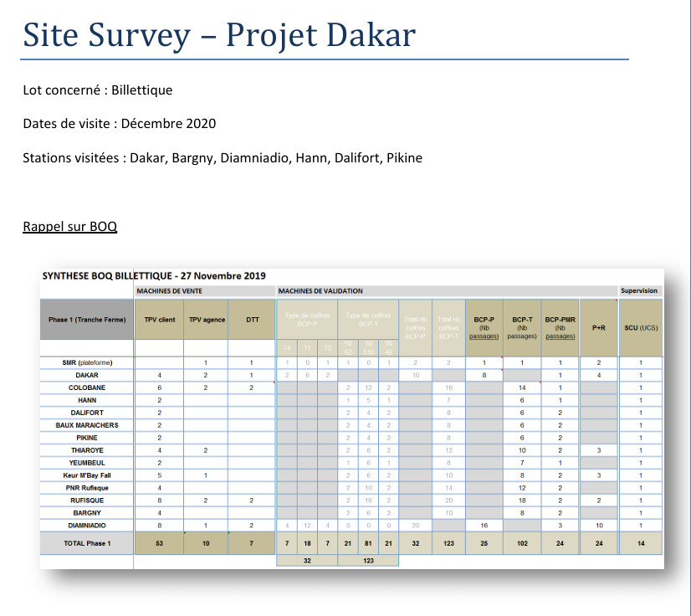Screen dimensions: 691x616
Task: Select the 'PIKINE' row label
Action: [87, 438]
